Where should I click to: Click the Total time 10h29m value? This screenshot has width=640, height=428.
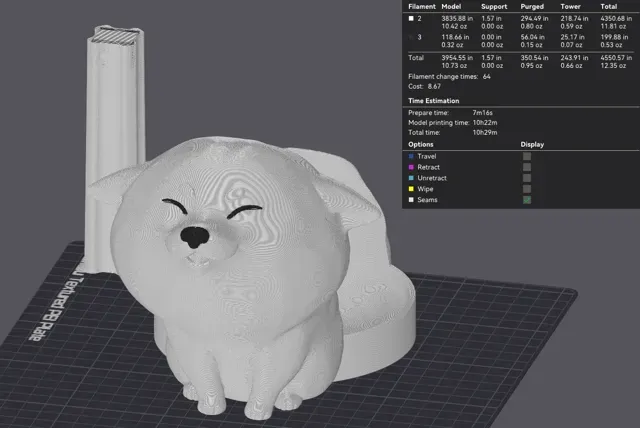pos(485,133)
